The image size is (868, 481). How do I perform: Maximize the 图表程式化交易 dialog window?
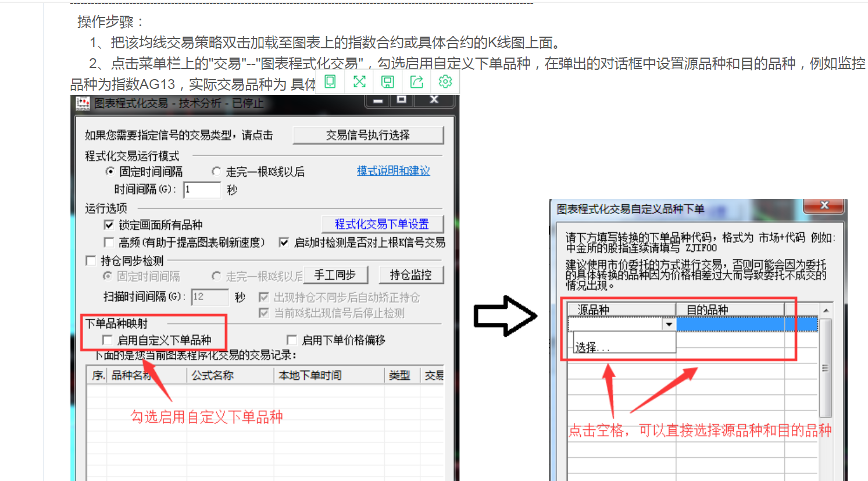pos(401,101)
